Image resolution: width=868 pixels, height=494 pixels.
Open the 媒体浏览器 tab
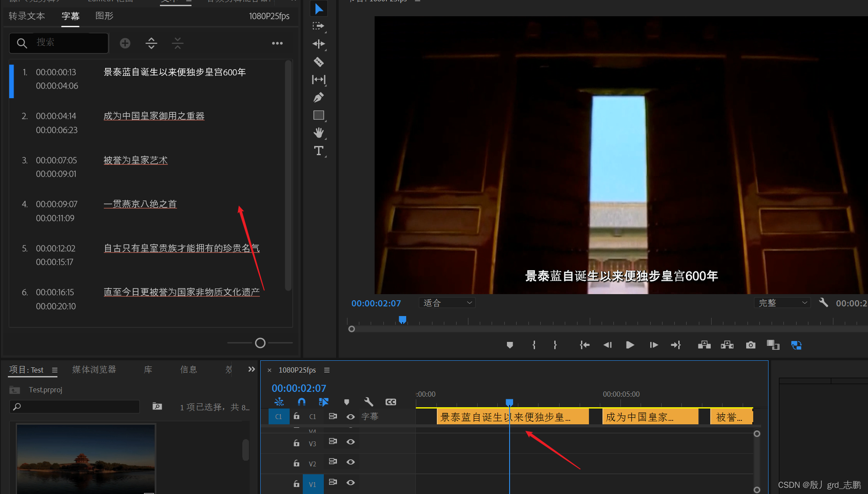click(x=94, y=370)
